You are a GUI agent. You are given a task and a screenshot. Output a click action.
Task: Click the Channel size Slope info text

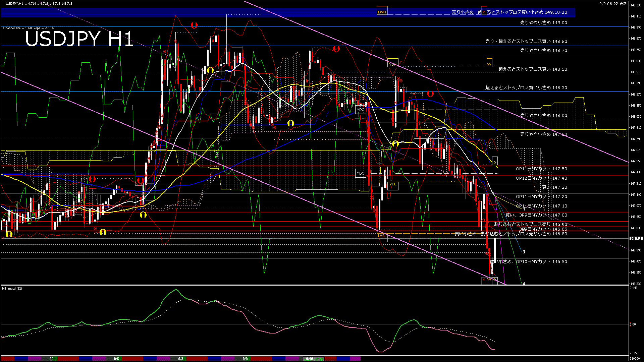click(x=29, y=28)
